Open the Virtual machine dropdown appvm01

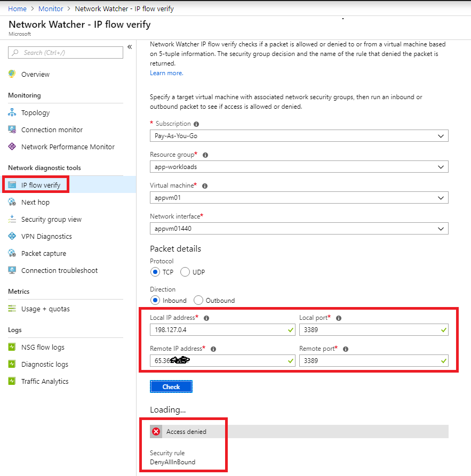pyautogui.click(x=299, y=198)
